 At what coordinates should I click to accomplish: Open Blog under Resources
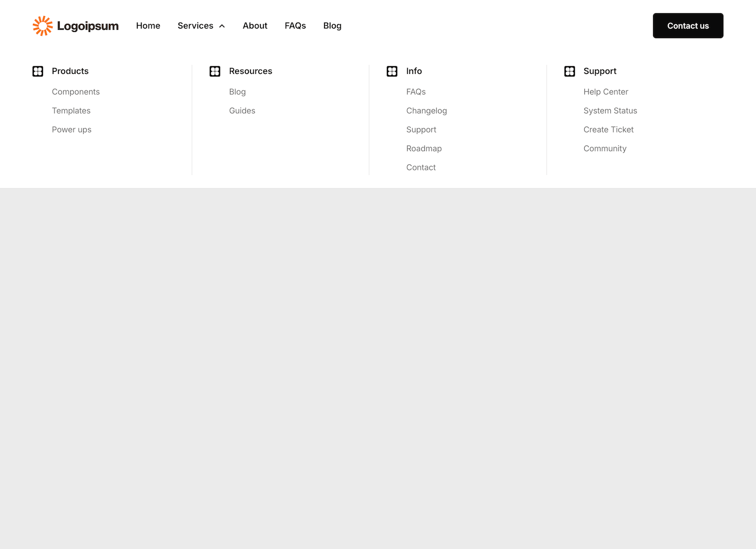coord(238,92)
